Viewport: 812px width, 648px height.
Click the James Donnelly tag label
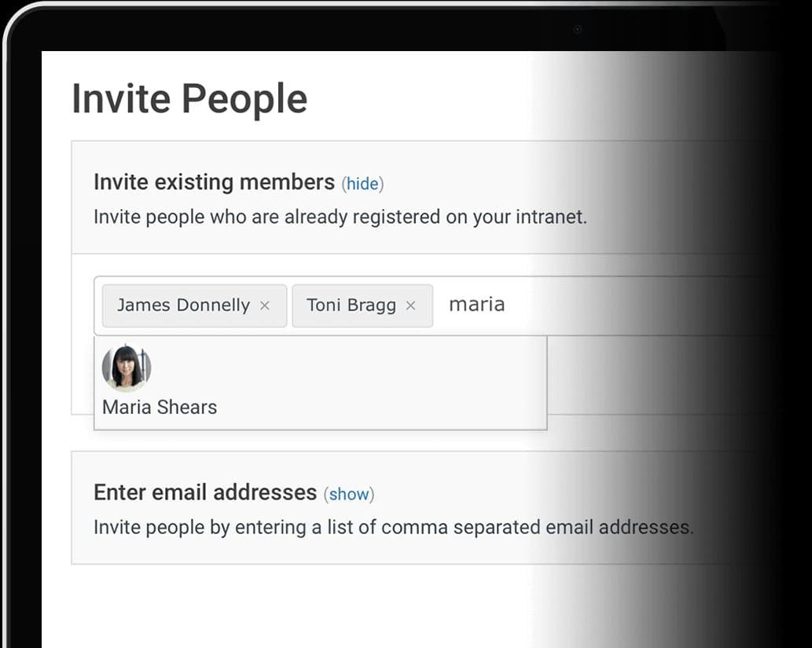click(183, 306)
